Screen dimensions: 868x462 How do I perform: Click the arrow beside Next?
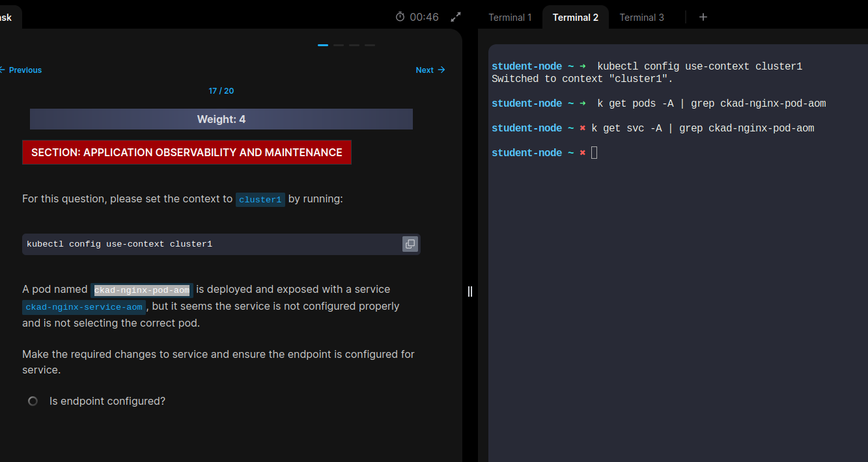pyautogui.click(x=441, y=70)
